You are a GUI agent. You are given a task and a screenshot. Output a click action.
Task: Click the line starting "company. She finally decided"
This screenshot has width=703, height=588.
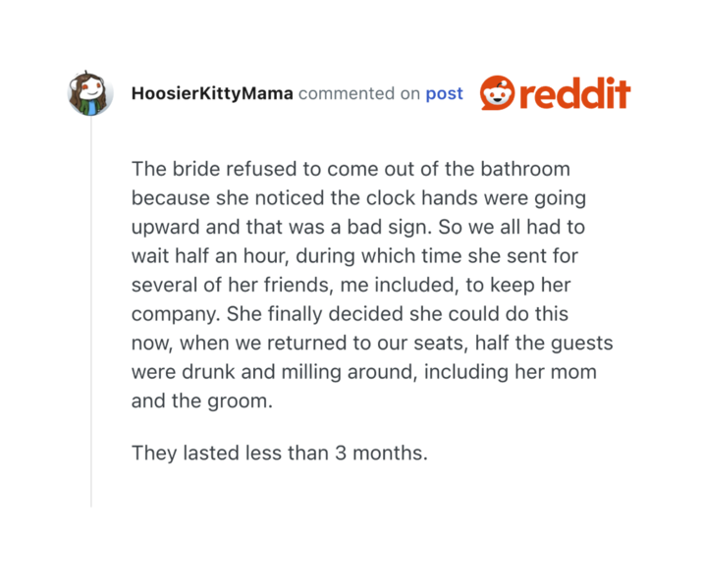[x=350, y=314]
